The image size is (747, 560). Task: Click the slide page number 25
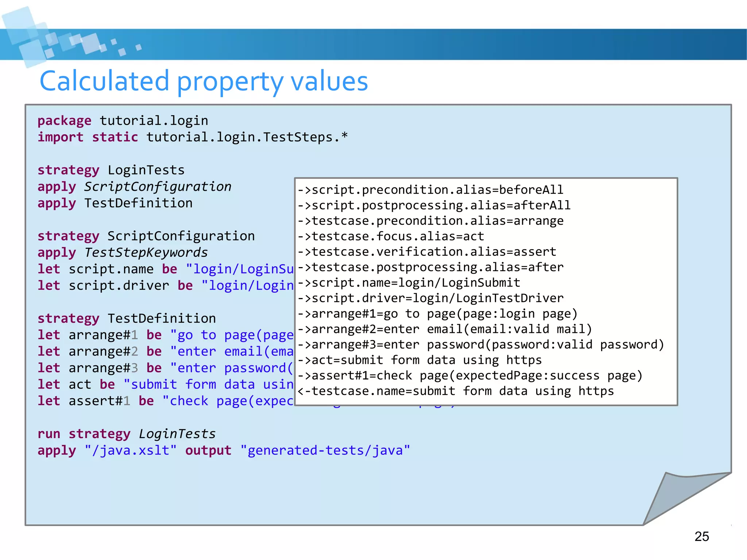click(x=702, y=537)
